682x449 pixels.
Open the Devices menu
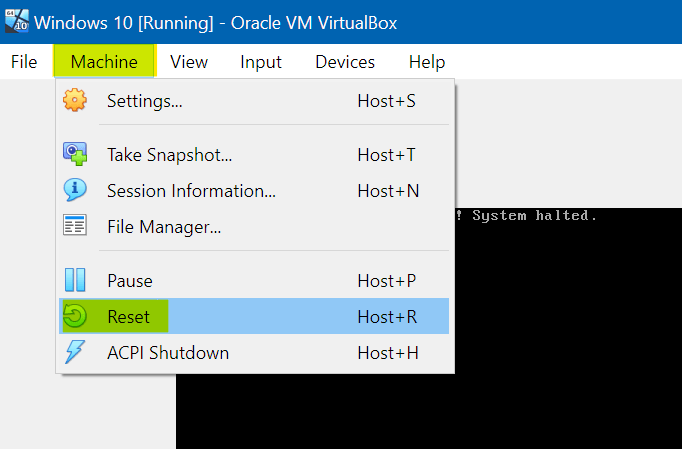[345, 62]
